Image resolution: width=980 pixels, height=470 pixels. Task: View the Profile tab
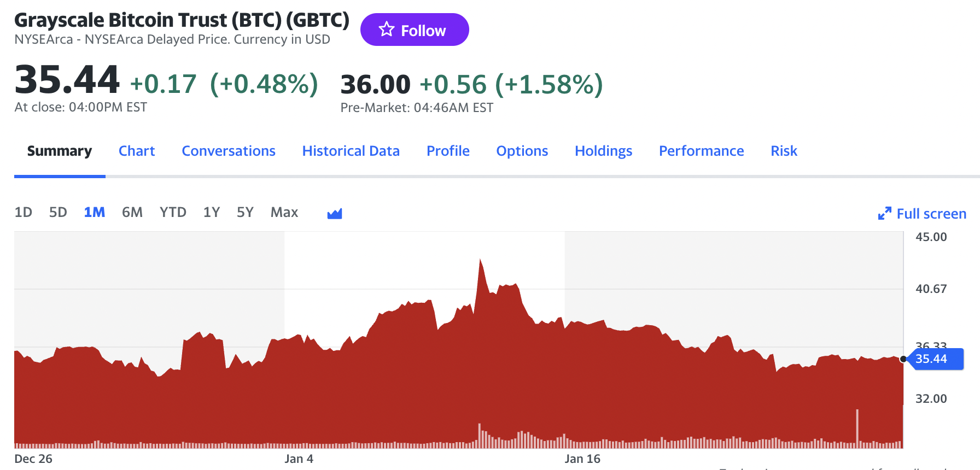pos(448,151)
